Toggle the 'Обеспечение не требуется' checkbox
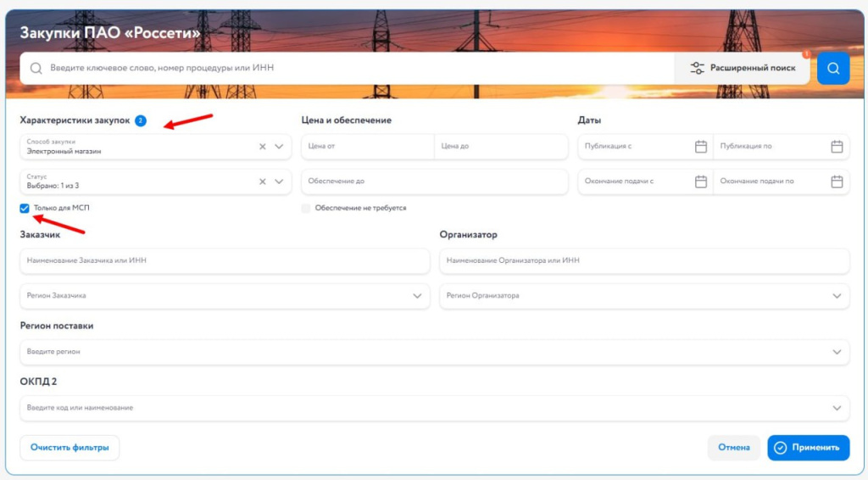Viewport: 868px width, 480px height. click(x=306, y=208)
